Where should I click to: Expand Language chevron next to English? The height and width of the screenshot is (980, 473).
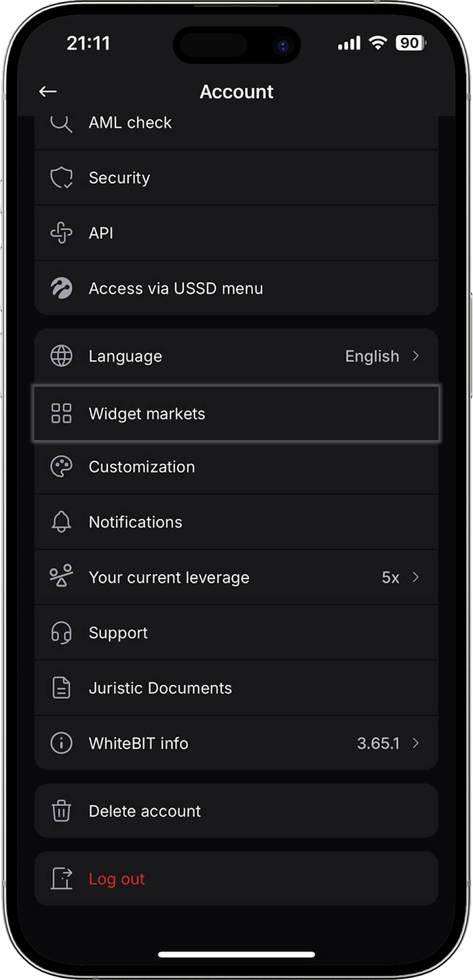[415, 356]
